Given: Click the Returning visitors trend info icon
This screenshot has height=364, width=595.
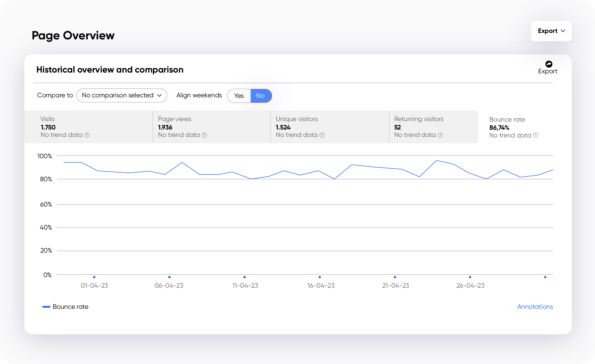Looking at the screenshot, I should click(440, 135).
